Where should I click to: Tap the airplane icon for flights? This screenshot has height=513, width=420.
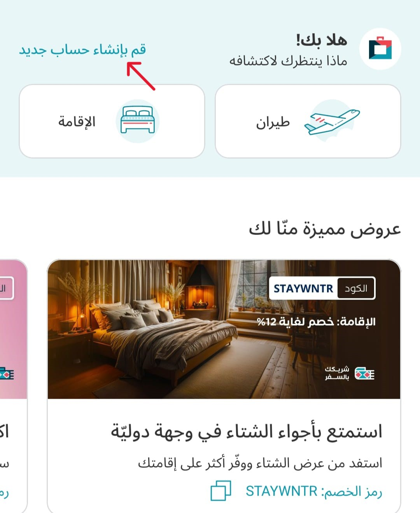pos(332,121)
